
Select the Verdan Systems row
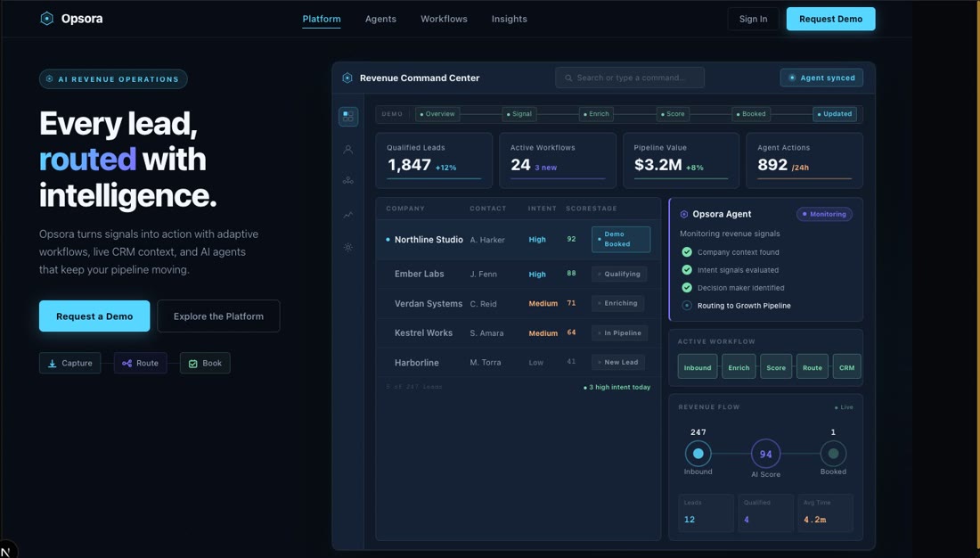tap(519, 303)
